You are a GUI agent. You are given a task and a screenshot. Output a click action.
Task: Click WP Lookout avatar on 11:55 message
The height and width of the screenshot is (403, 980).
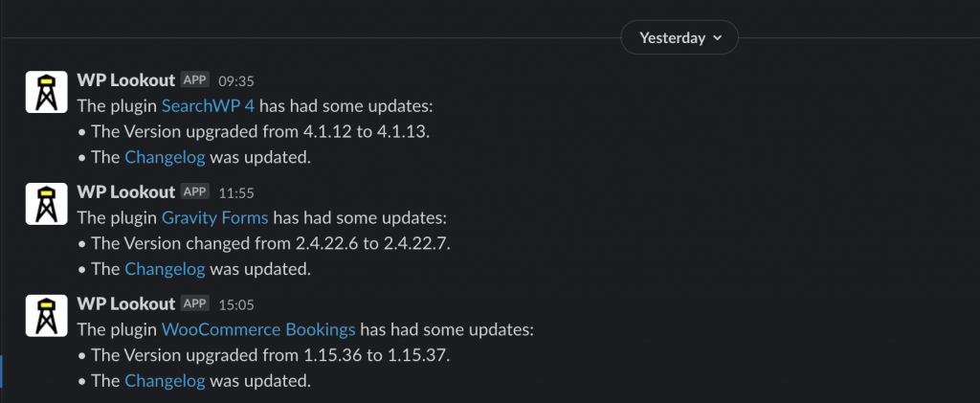[46, 204]
